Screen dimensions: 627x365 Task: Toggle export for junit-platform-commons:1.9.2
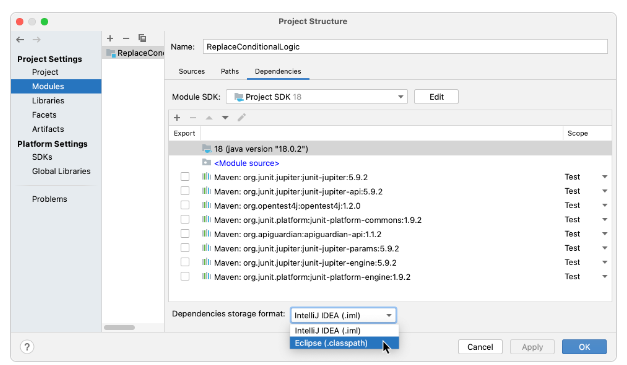(185, 219)
